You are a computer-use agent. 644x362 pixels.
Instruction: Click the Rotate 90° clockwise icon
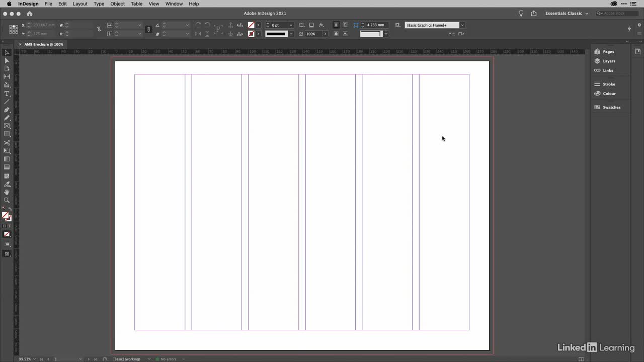198,25
